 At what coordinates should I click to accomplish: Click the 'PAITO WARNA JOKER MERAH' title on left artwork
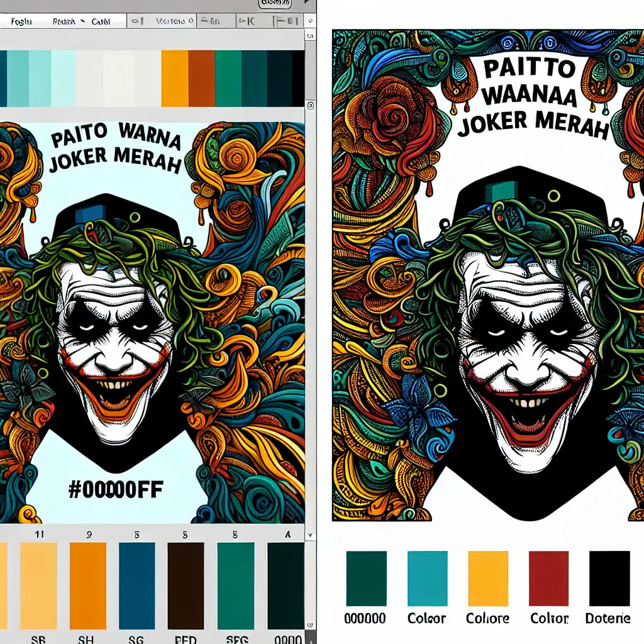[116, 148]
